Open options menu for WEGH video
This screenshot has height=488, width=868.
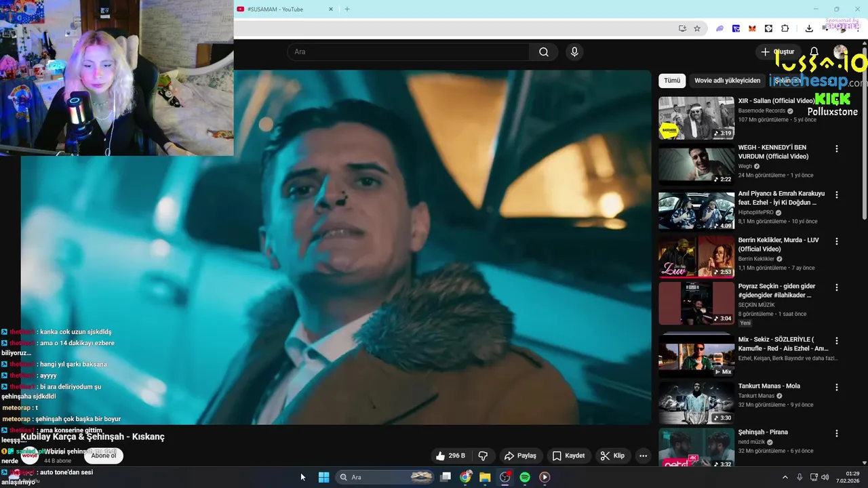pyautogui.click(x=836, y=148)
